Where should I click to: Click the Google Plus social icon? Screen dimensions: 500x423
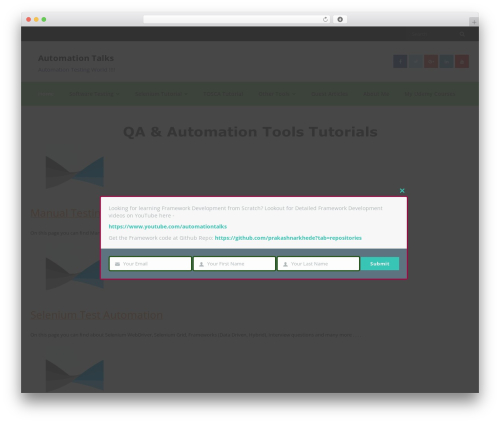[x=431, y=61]
